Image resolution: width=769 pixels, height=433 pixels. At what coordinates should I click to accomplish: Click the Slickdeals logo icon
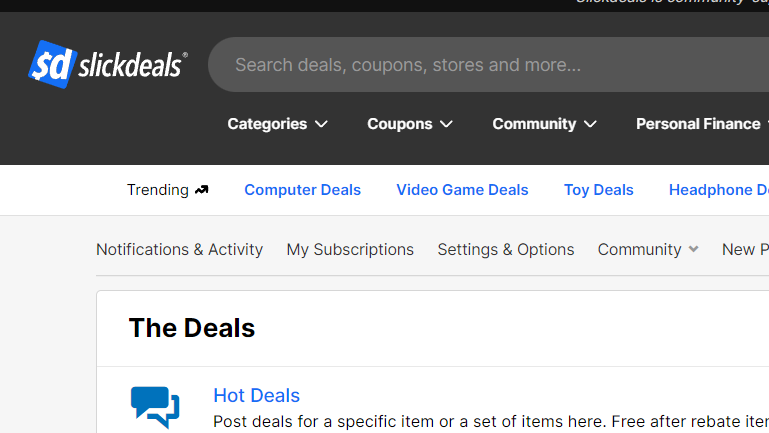[51, 64]
